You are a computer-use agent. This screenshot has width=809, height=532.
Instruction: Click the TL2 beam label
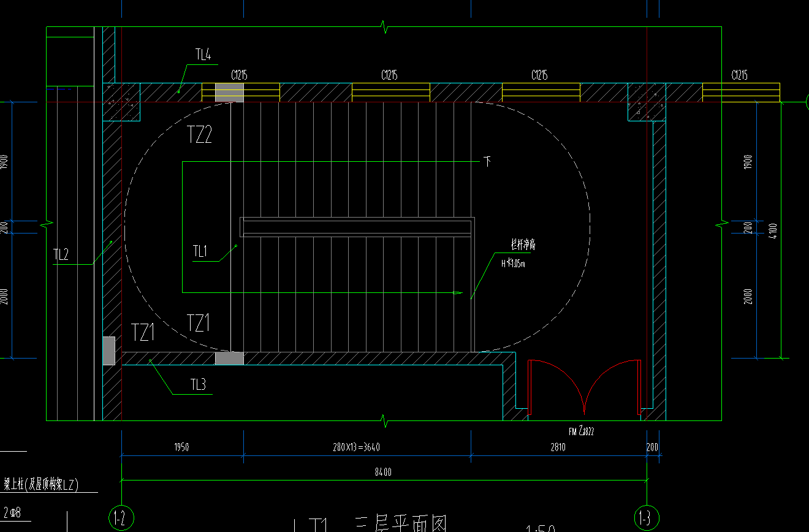pos(61,255)
